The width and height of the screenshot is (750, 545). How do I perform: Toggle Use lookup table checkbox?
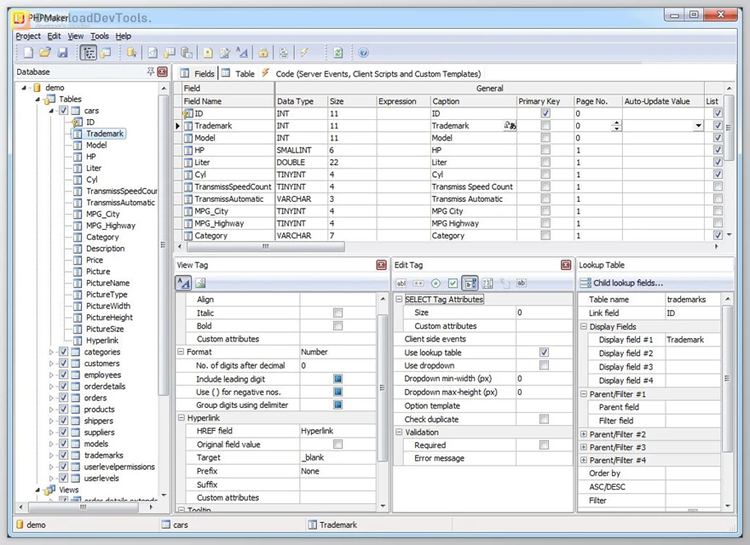pos(544,352)
